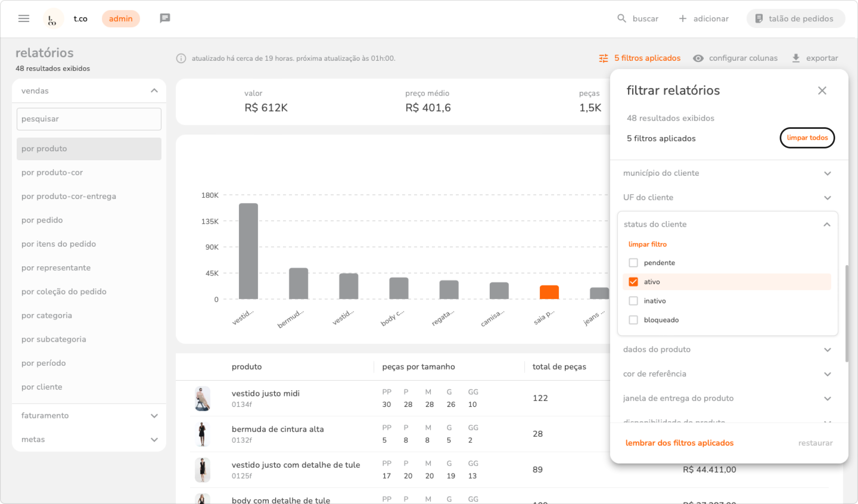858x504 pixels.
Task: Open the hamburger menu icon
Action: pos(24,19)
